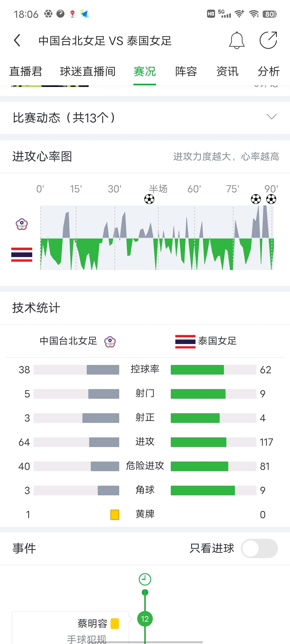Tap the share icon in header
The width and height of the screenshot is (290, 644).
tap(268, 40)
